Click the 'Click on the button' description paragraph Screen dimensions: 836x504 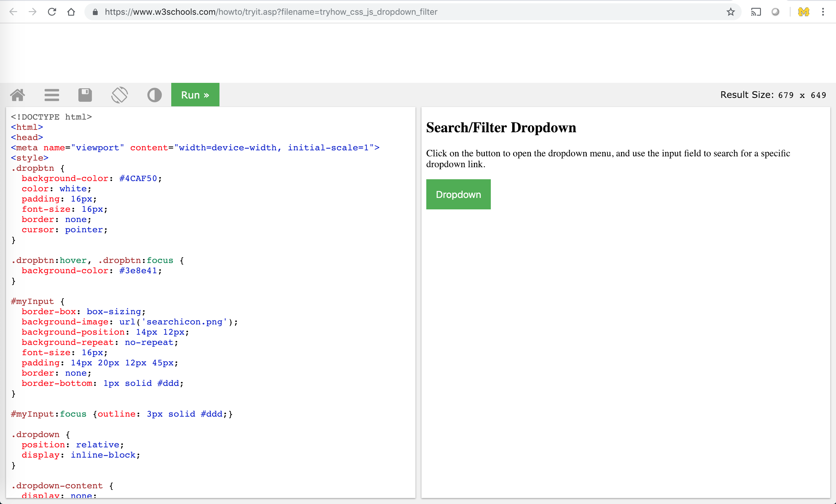click(x=608, y=159)
